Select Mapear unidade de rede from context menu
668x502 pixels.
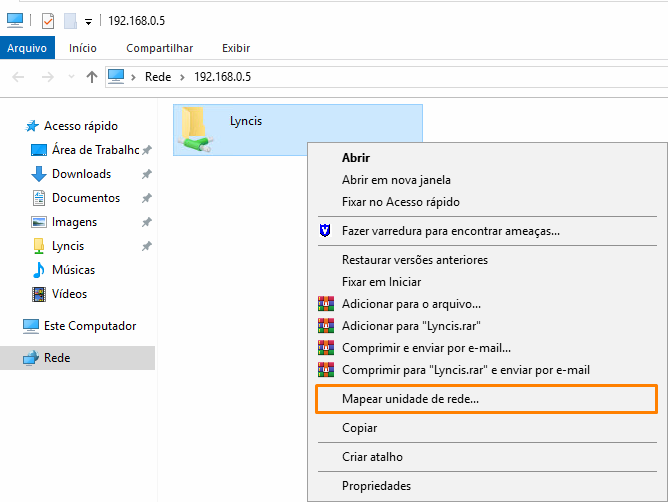pyautogui.click(x=410, y=398)
